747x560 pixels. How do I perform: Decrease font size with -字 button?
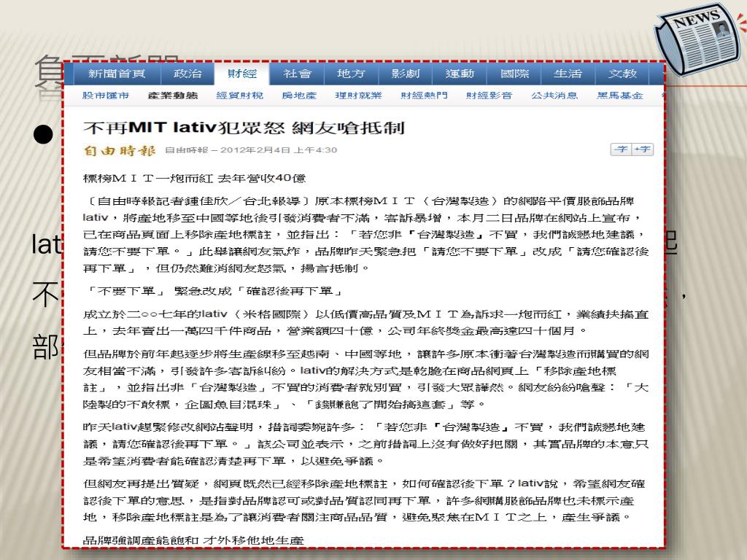tap(622, 149)
